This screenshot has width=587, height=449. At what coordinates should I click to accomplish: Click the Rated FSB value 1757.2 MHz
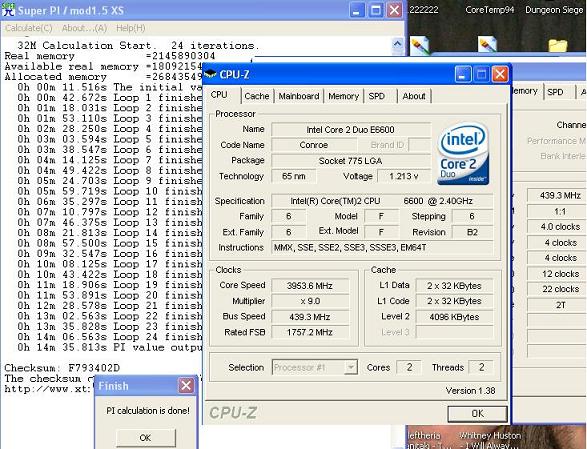(310, 332)
